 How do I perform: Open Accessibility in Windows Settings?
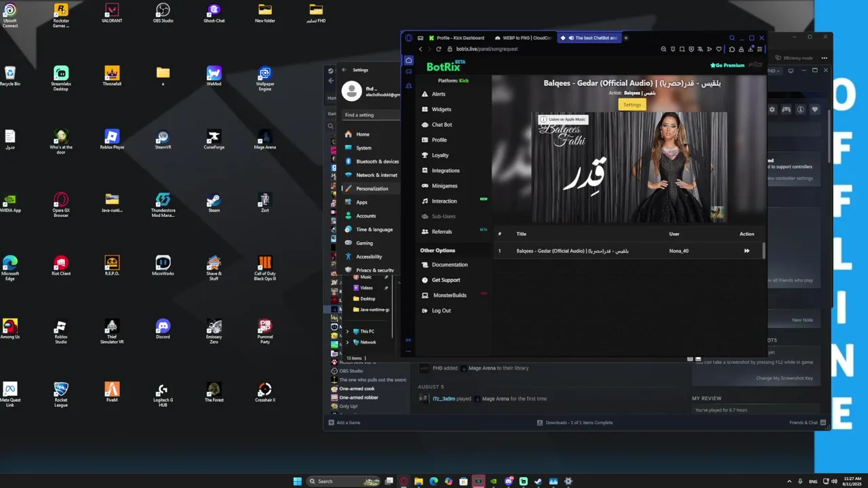[x=364, y=256]
